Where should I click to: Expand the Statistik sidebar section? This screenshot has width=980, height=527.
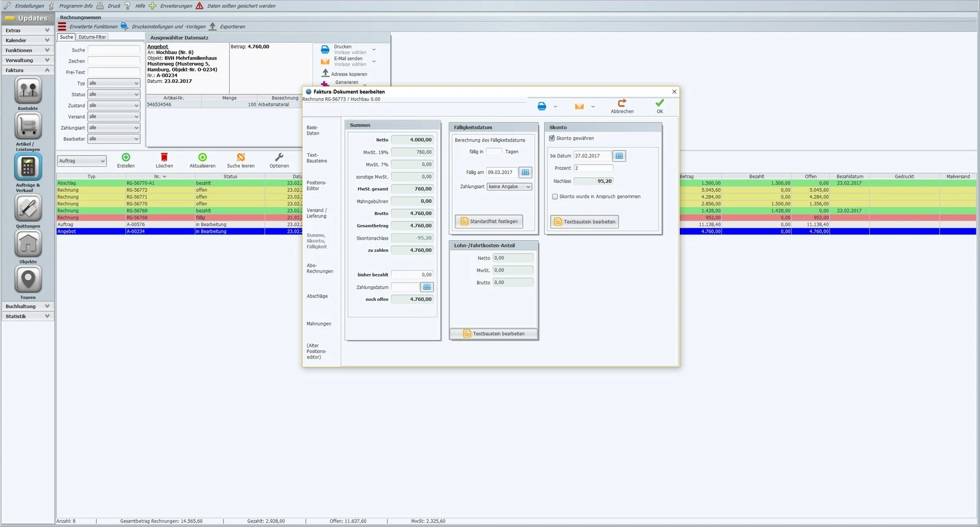coord(28,316)
